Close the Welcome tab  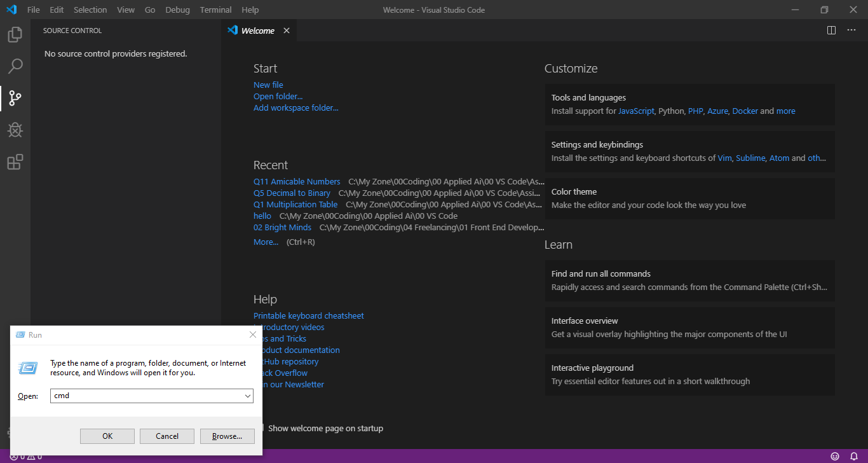tap(287, 31)
